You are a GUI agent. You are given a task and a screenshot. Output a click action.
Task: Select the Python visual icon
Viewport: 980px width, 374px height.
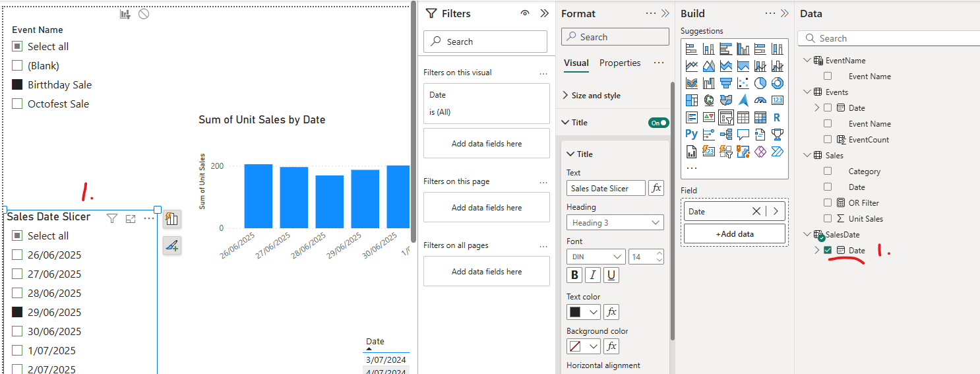pos(692,135)
